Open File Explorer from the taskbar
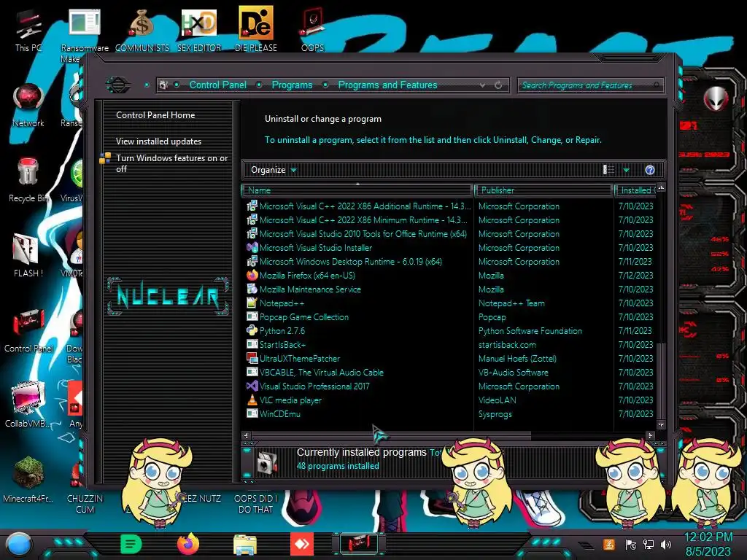 [x=245, y=544]
